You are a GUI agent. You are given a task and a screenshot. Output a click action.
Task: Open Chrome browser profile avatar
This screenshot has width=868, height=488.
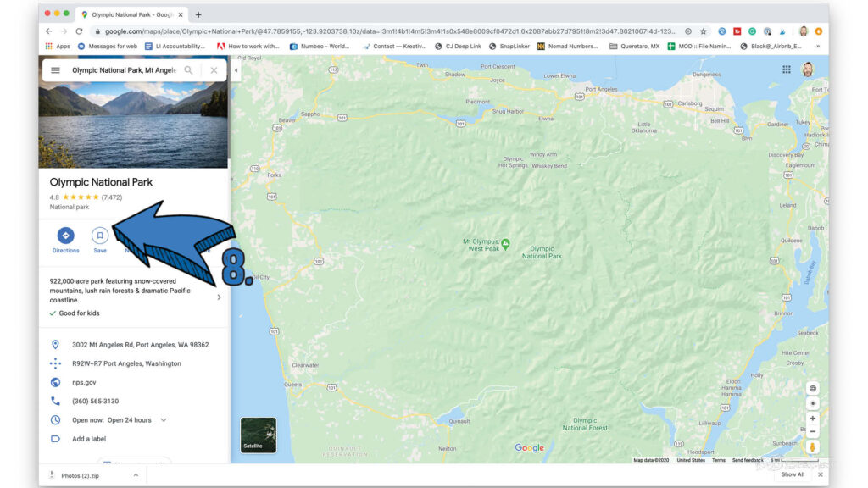(804, 31)
